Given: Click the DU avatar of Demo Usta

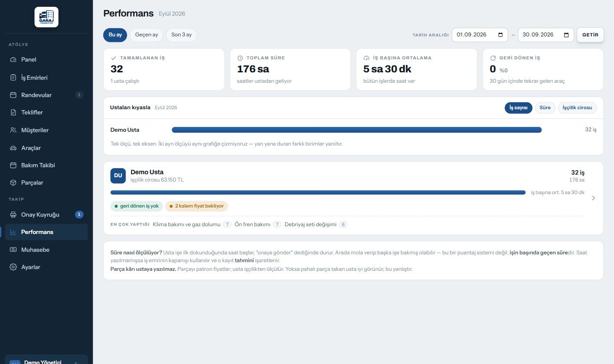Looking at the screenshot, I should (118, 175).
